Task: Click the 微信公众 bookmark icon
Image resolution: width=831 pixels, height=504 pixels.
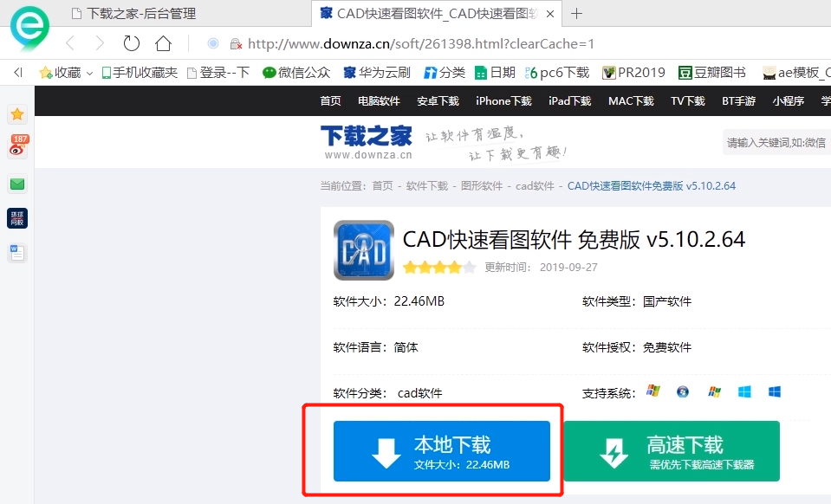Action: [269, 73]
